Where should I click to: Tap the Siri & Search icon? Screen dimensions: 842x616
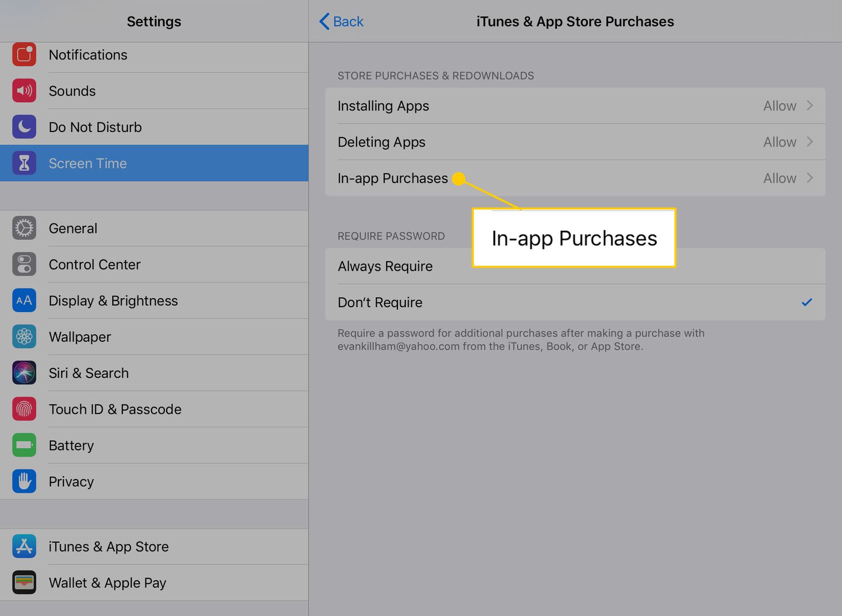pyautogui.click(x=24, y=373)
